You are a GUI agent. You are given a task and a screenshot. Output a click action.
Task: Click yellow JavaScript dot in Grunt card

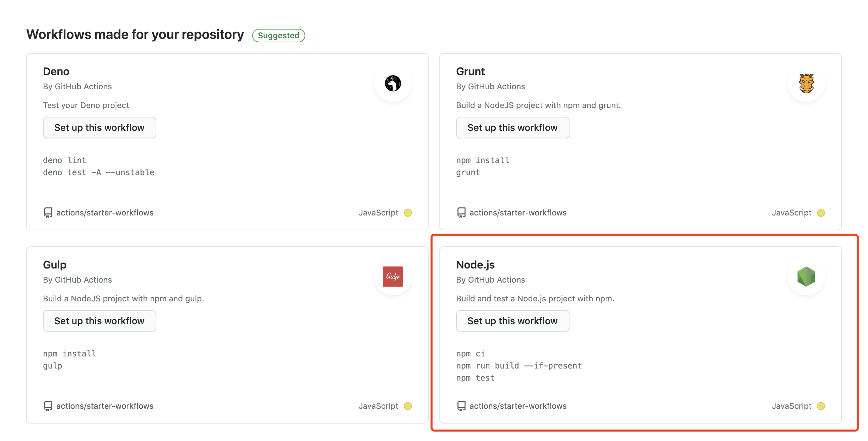pos(821,213)
